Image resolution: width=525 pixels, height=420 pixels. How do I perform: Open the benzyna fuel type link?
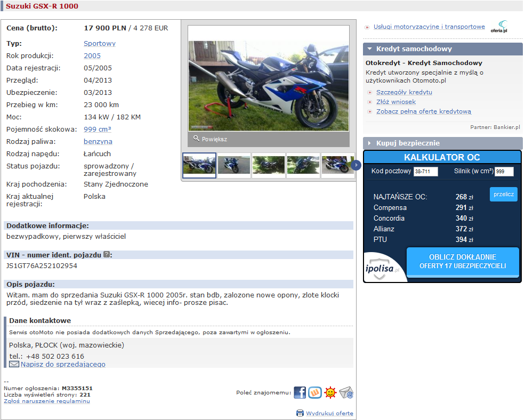98,142
